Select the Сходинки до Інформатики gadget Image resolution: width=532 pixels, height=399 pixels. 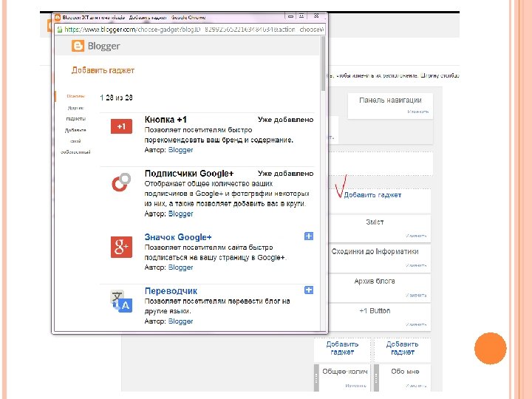380,258
